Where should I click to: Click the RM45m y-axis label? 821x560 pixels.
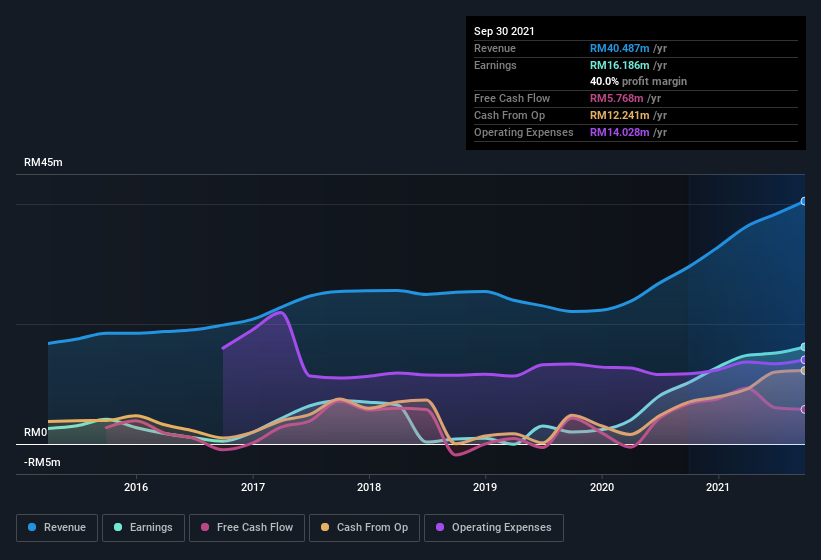pos(44,162)
